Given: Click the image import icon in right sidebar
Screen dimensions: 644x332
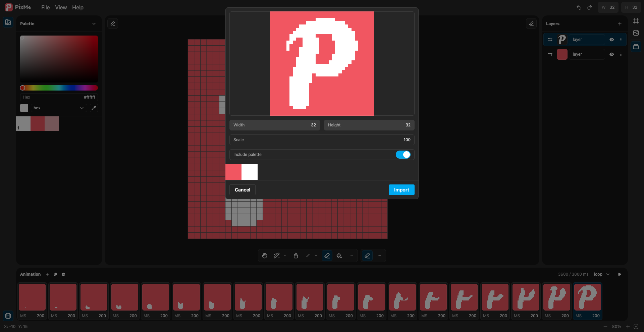Looking at the screenshot, I should tap(636, 33).
